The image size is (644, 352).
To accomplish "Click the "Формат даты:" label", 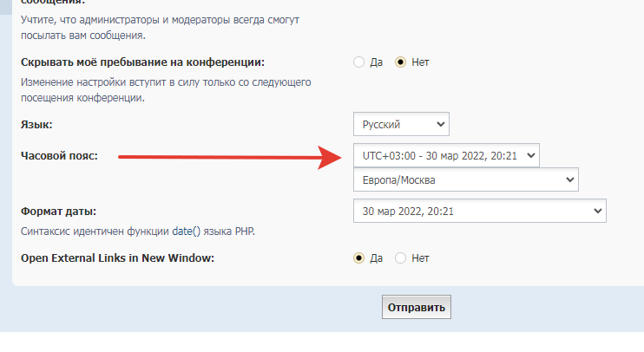I will pos(58,212).
